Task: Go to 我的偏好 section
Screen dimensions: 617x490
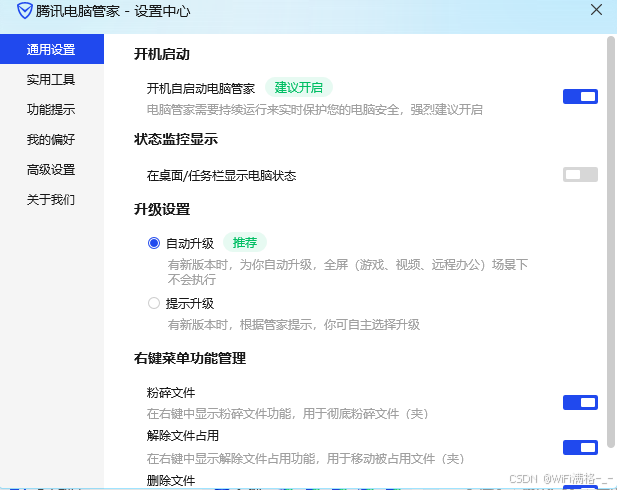Action: [51, 139]
